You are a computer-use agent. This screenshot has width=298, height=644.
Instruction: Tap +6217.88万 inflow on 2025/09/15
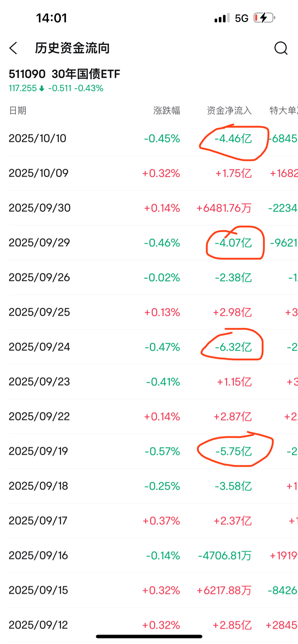224,590
